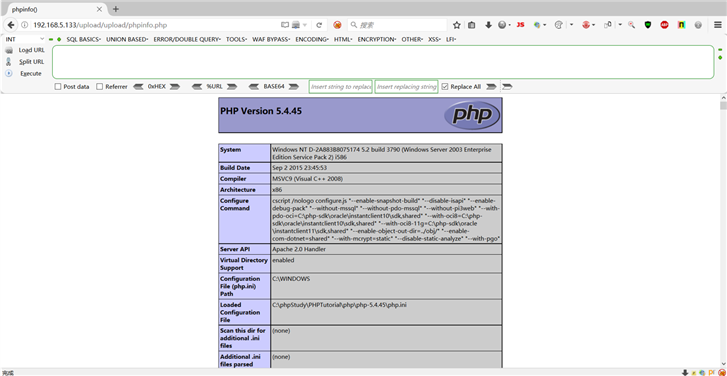Expand the ERROR/DOUBLE QUERY menu

187,39
